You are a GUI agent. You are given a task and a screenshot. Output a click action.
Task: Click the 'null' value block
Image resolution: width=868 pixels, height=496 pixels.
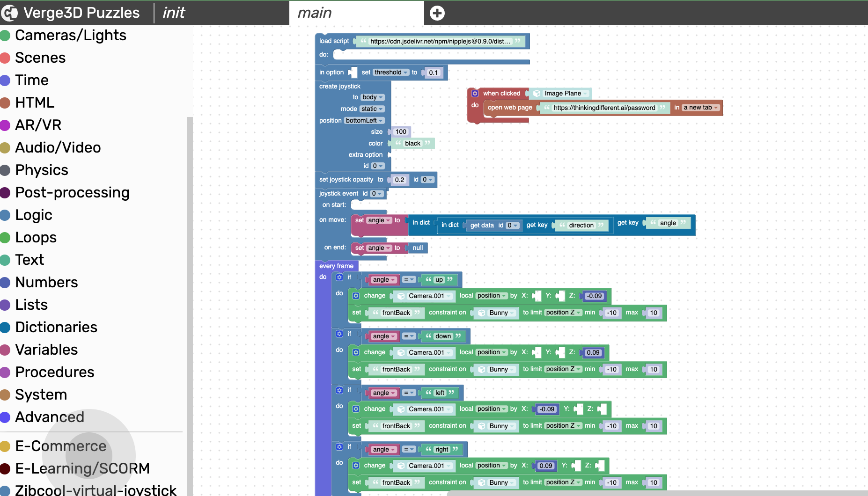coord(418,248)
